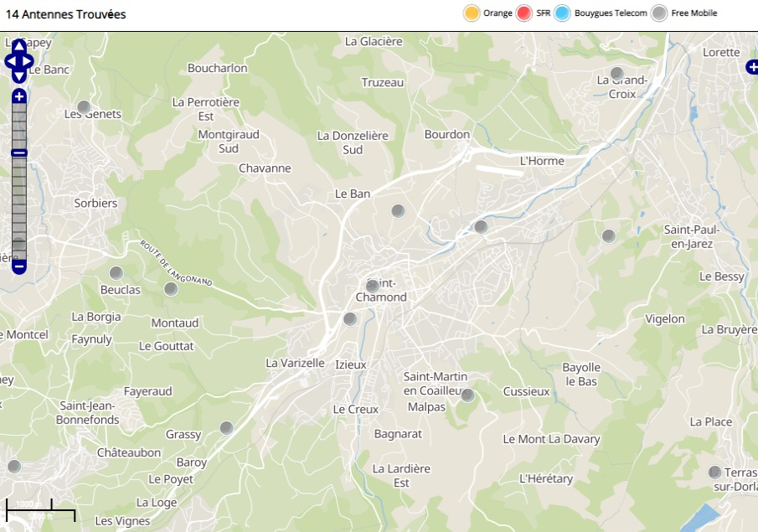The height and width of the screenshot is (532, 758).
Task: Select the antenna marker at La Grand-Croix
Action: pos(617,74)
